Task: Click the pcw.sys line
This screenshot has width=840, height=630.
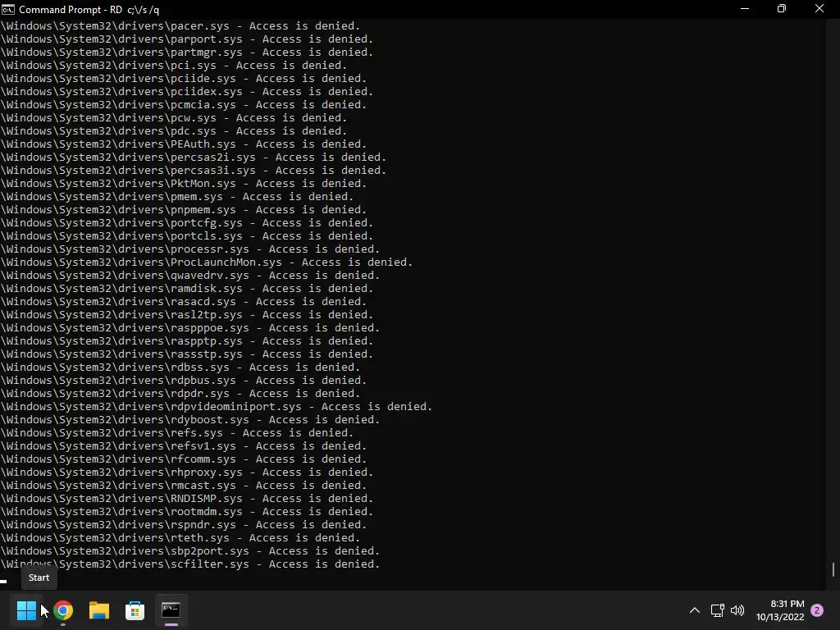Action: tap(174, 118)
